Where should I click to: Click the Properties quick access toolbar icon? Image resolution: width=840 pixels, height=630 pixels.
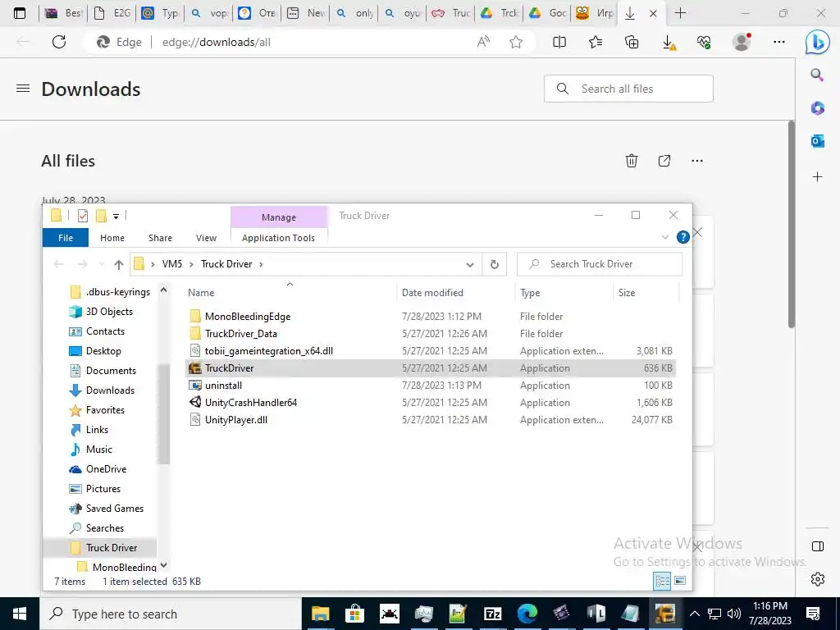83,216
